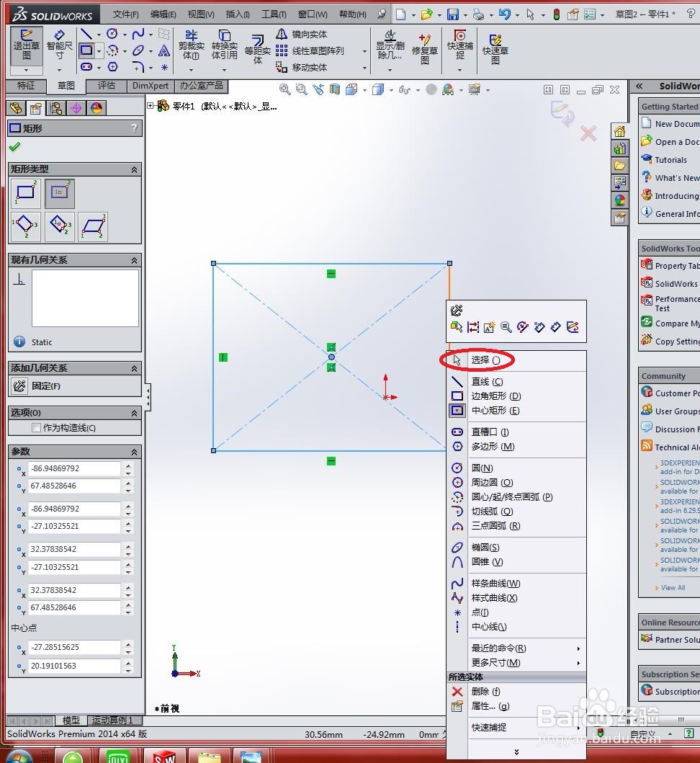Click Repair Sketch (修复草图) tool
The image size is (700, 763).
pyautogui.click(x=425, y=49)
